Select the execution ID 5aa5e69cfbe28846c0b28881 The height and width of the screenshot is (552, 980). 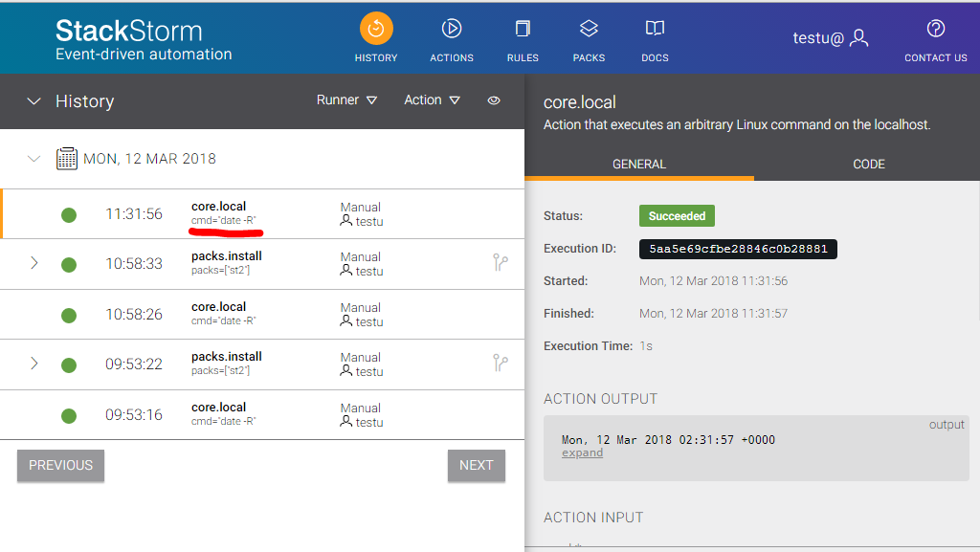click(738, 249)
